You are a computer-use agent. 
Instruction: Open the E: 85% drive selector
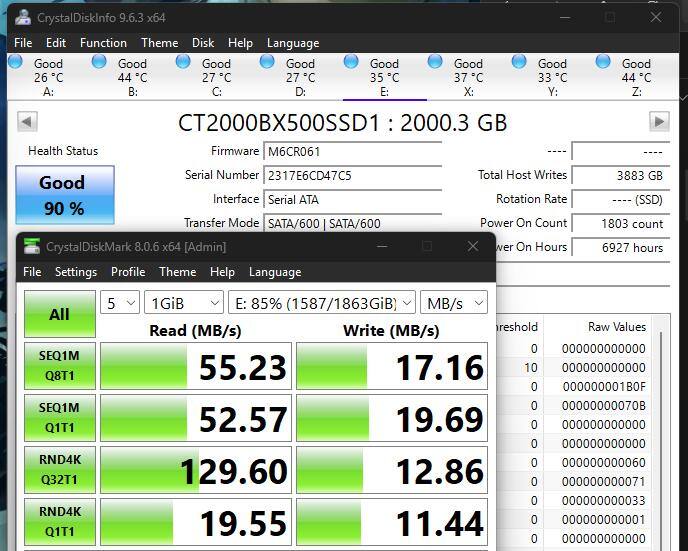321,303
